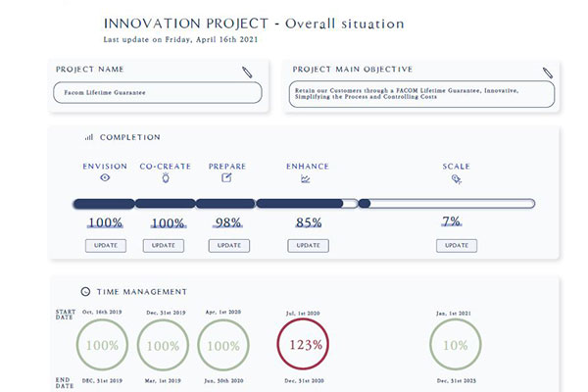Viewport: 588px width, 392px height.
Task: Select the 10% time management circle
Action: [456, 345]
